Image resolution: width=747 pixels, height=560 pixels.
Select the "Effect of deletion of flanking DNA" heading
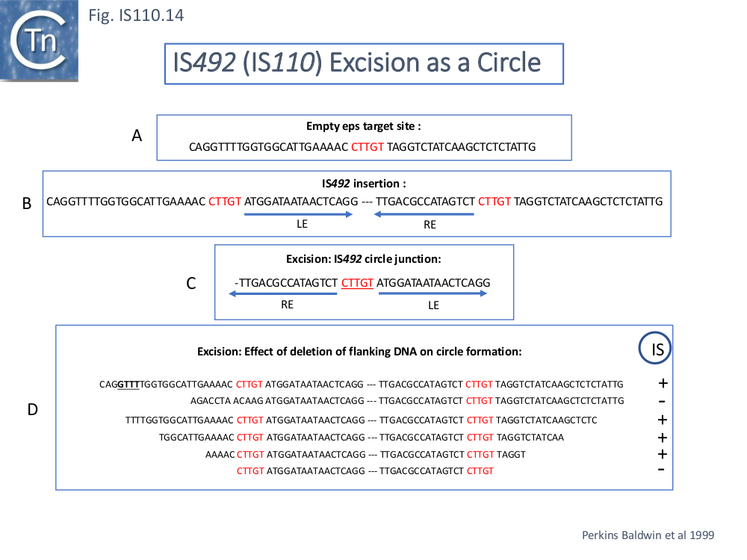[x=359, y=352]
